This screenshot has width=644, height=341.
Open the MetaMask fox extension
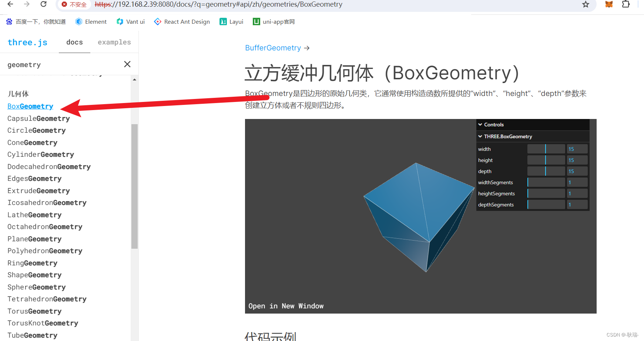point(609,4)
